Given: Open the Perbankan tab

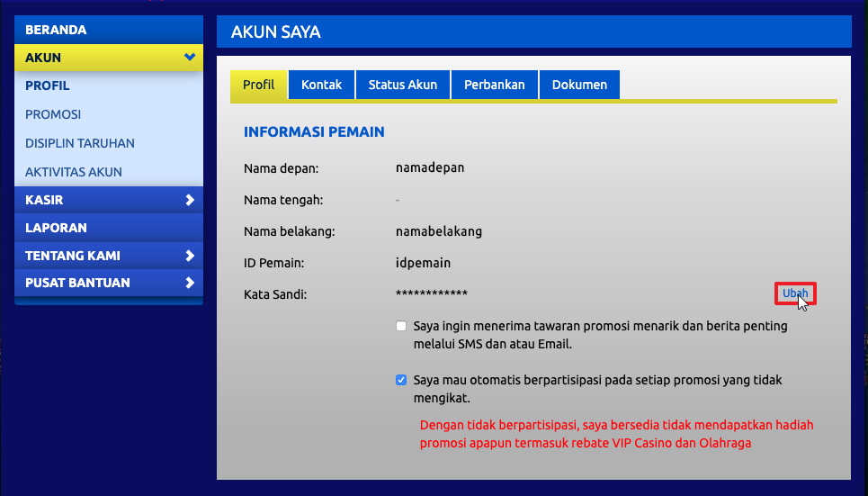Looking at the screenshot, I should coord(494,85).
